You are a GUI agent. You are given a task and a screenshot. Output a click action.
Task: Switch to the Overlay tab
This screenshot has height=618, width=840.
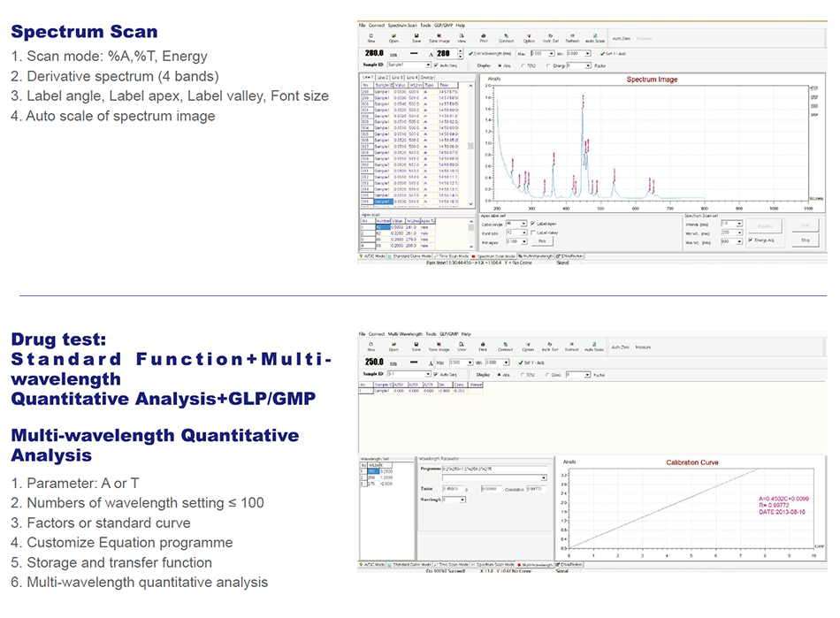pyautogui.click(x=427, y=75)
